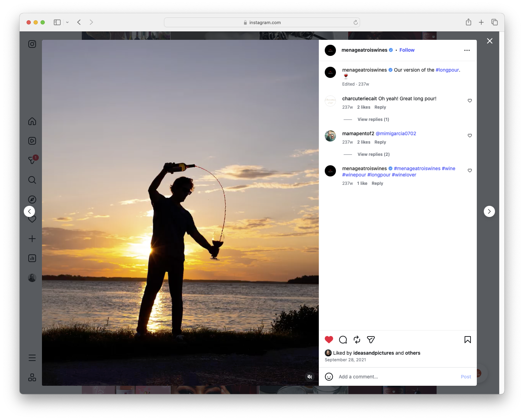Screen dimensions: 524x420
Task: Unlike the post by clicking the red heart
Action: coord(328,339)
